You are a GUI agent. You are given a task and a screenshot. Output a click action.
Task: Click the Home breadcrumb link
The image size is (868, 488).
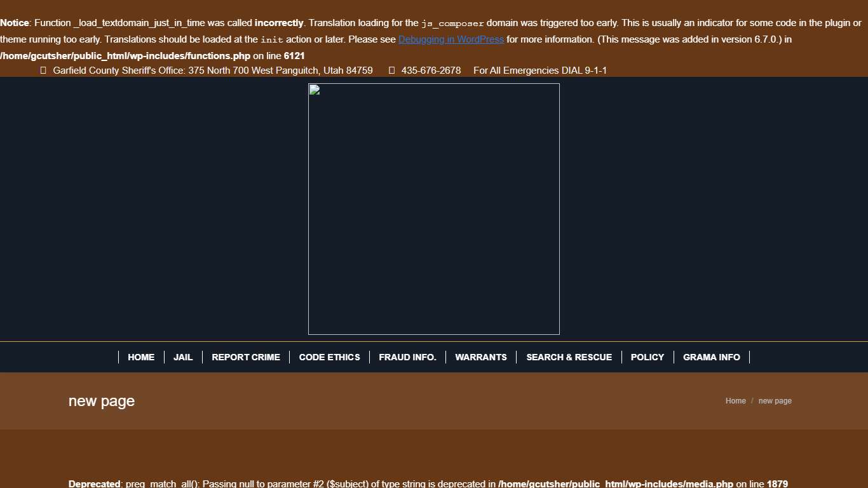735,401
